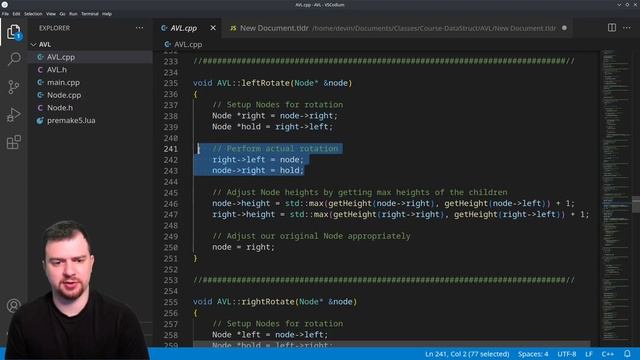Close the AVL.cpp editor tab

tap(213, 28)
